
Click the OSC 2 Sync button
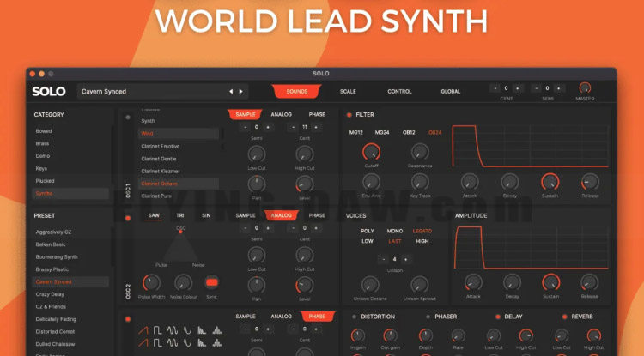211,282
